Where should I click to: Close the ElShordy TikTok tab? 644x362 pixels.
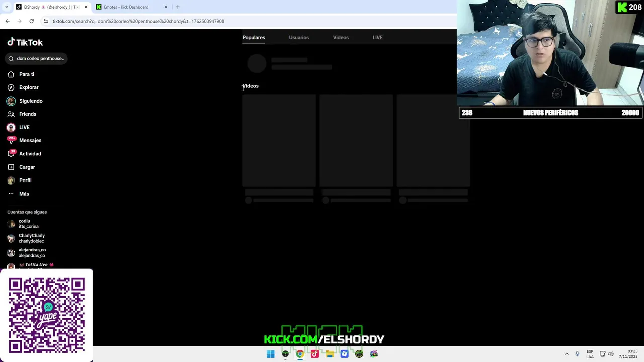point(86,7)
